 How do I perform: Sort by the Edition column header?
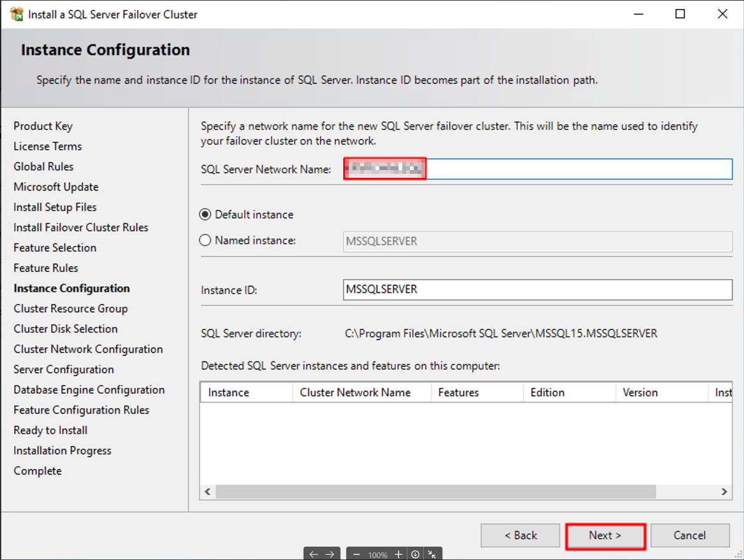[x=569, y=392]
